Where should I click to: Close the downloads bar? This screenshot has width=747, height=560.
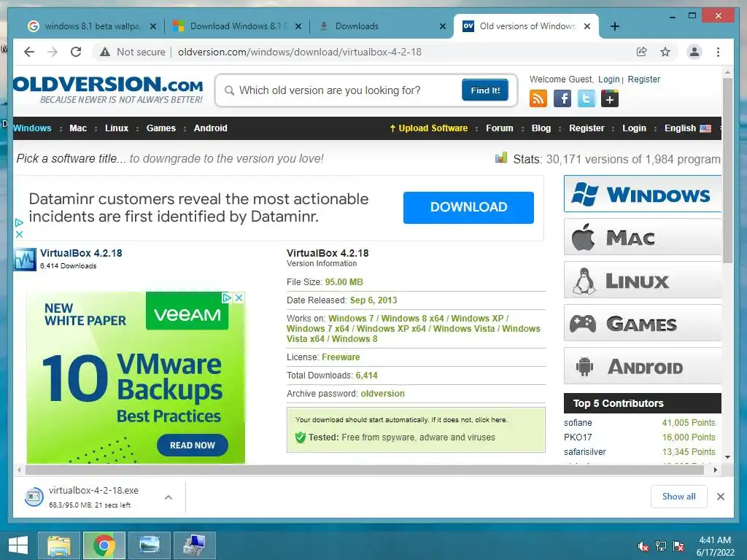pos(720,497)
